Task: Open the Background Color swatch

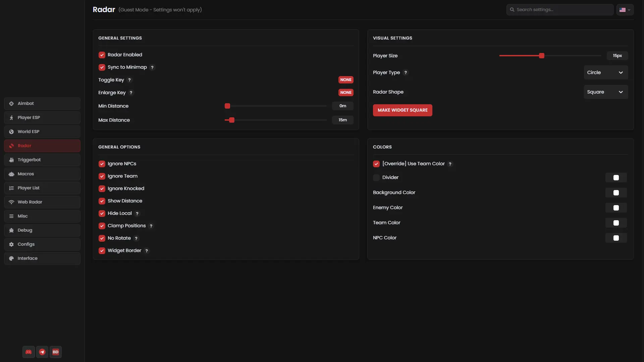Action: click(616, 193)
